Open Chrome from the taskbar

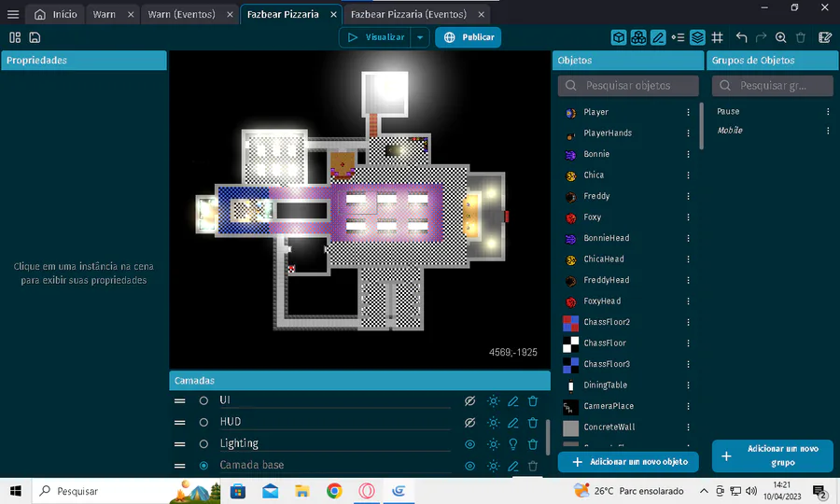(334, 491)
